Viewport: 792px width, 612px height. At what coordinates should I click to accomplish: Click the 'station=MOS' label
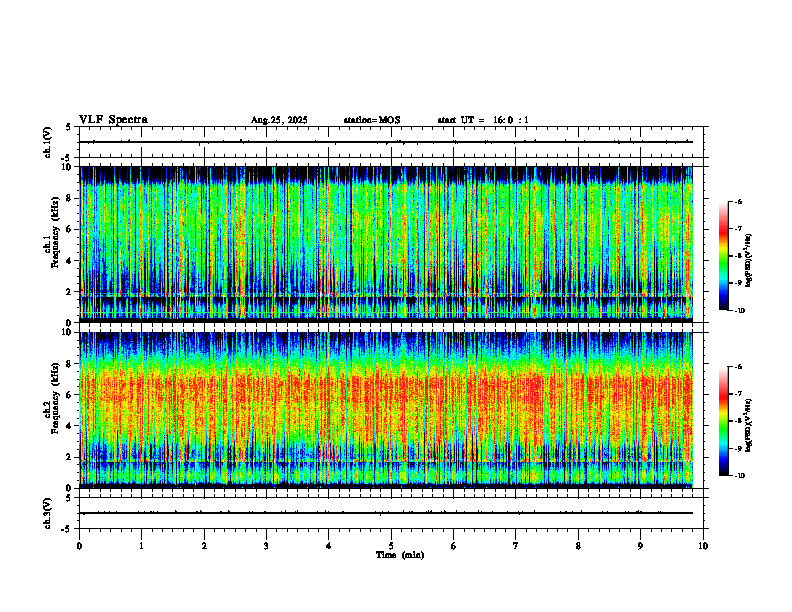coord(372,120)
